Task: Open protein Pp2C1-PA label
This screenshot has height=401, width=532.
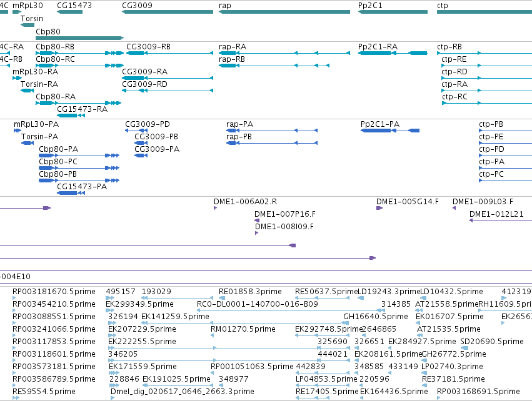Action: [x=380, y=124]
